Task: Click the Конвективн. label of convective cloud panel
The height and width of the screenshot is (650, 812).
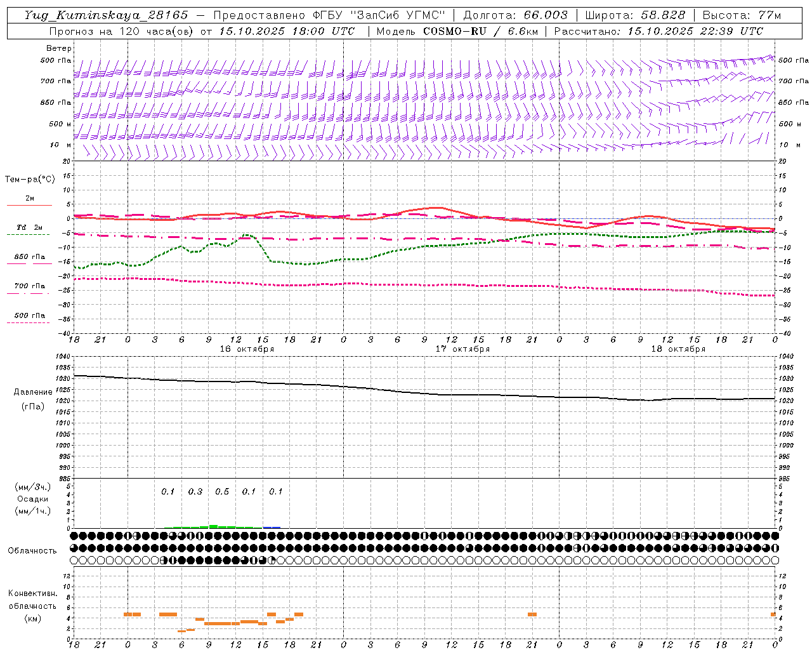Action: [x=32, y=594]
